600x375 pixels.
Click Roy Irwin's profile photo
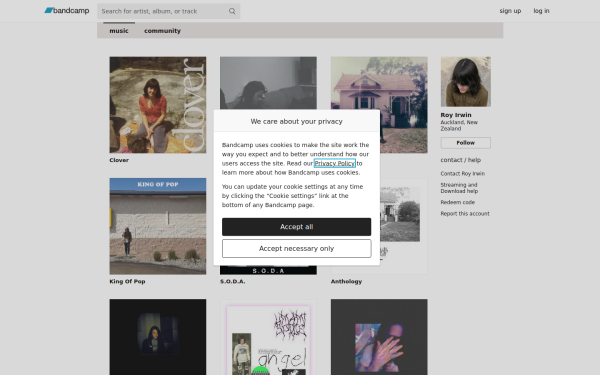[466, 82]
